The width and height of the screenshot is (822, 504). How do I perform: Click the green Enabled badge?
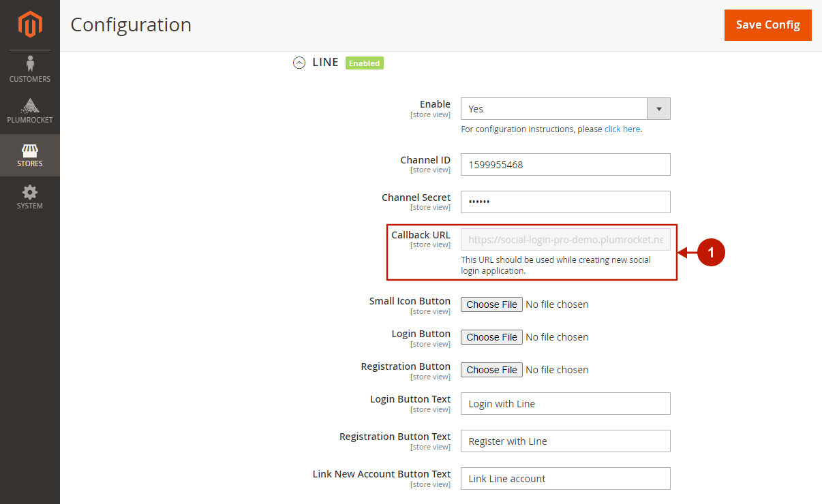point(365,63)
